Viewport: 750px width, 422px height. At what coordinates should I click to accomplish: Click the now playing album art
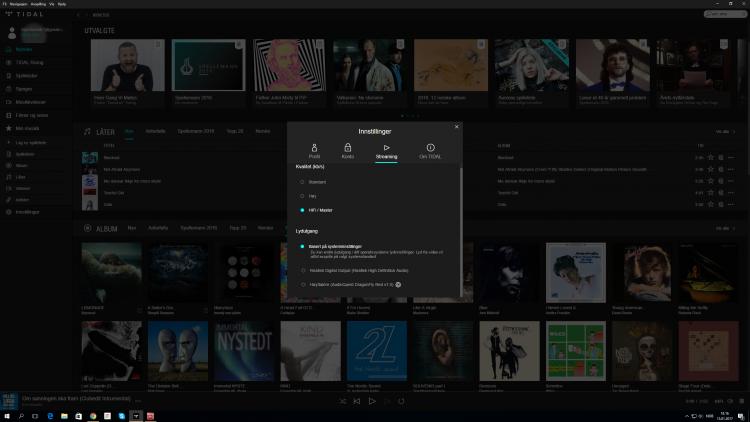tap(9, 401)
